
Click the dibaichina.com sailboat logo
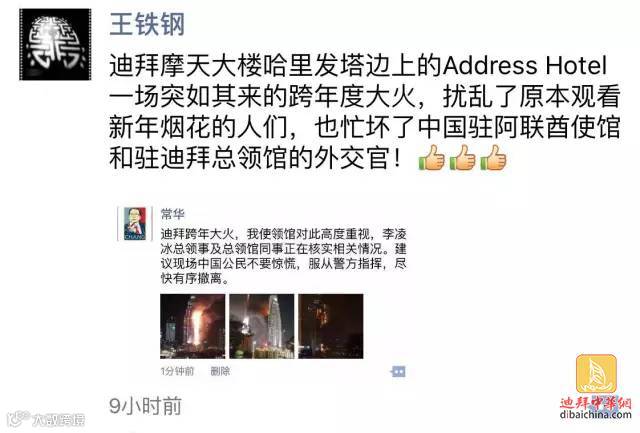pyautogui.click(x=596, y=374)
